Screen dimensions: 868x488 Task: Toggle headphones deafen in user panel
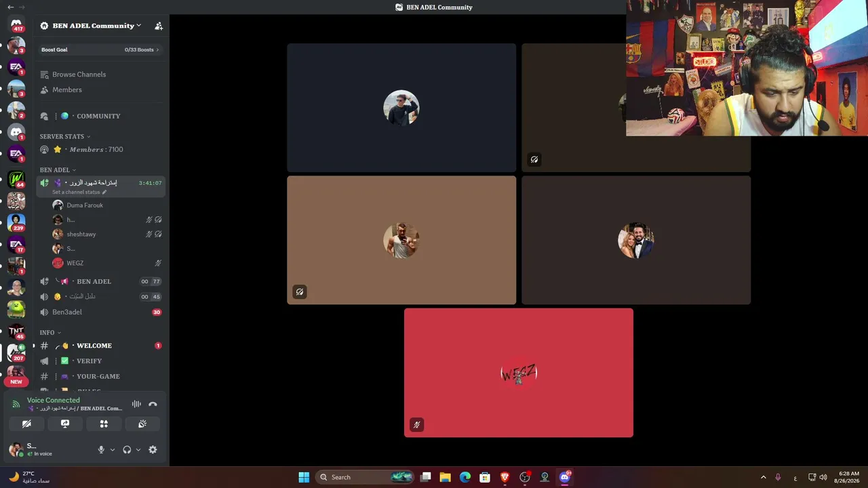pyautogui.click(x=127, y=450)
